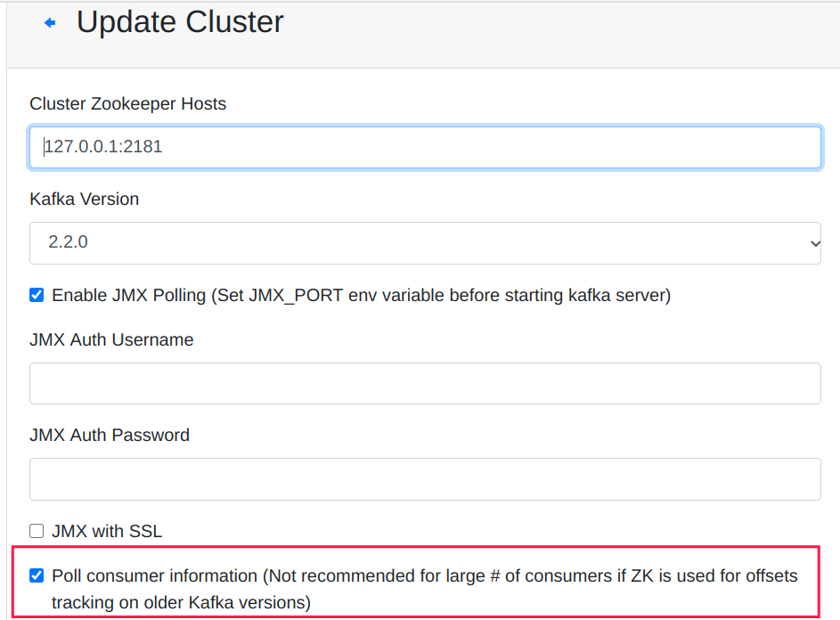Click into the JMX Auth Password field
This screenshot has height=620, width=840.
pos(425,478)
